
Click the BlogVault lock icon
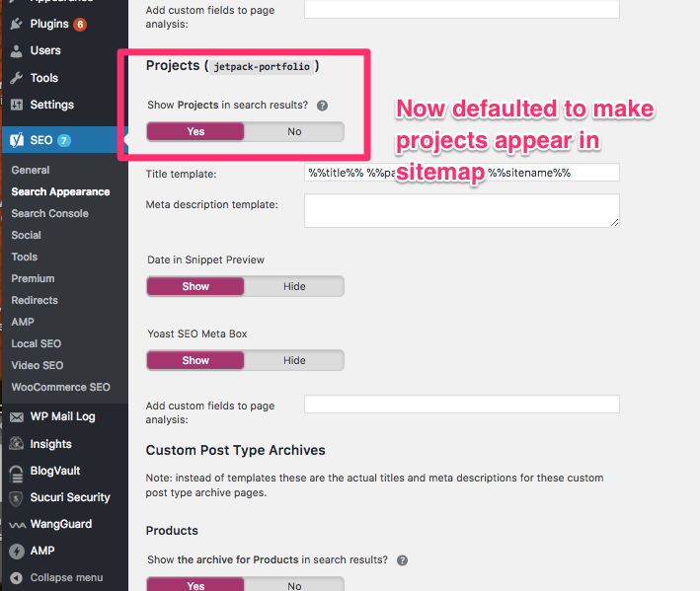click(x=17, y=474)
